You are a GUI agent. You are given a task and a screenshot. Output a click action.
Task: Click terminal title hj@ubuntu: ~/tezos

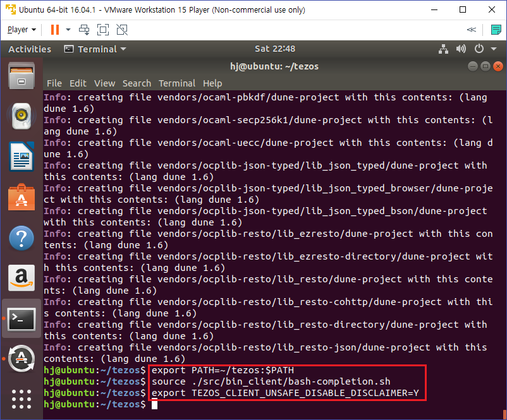click(274, 66)
